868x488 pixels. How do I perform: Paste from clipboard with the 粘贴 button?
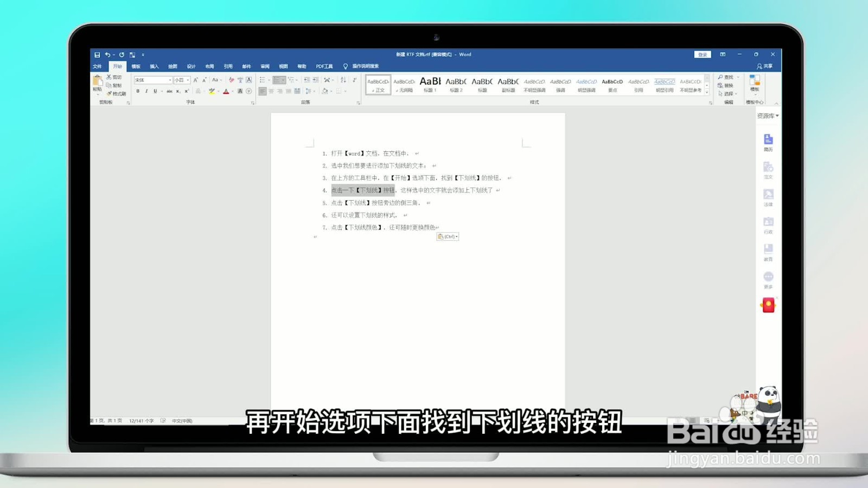click(98, 84)
